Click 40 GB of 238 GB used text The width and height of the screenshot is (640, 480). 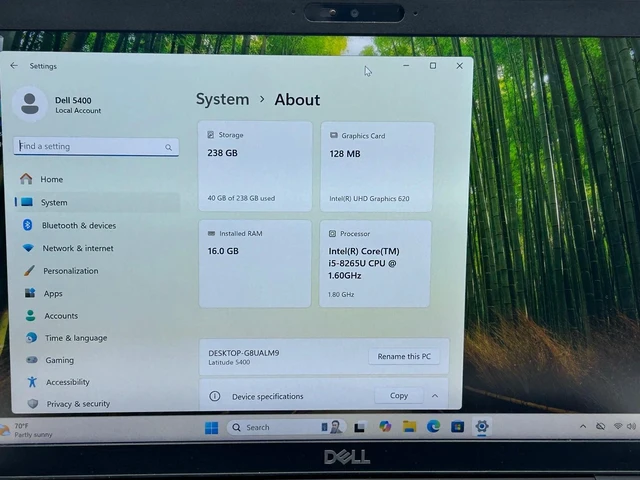coord(241,198)
